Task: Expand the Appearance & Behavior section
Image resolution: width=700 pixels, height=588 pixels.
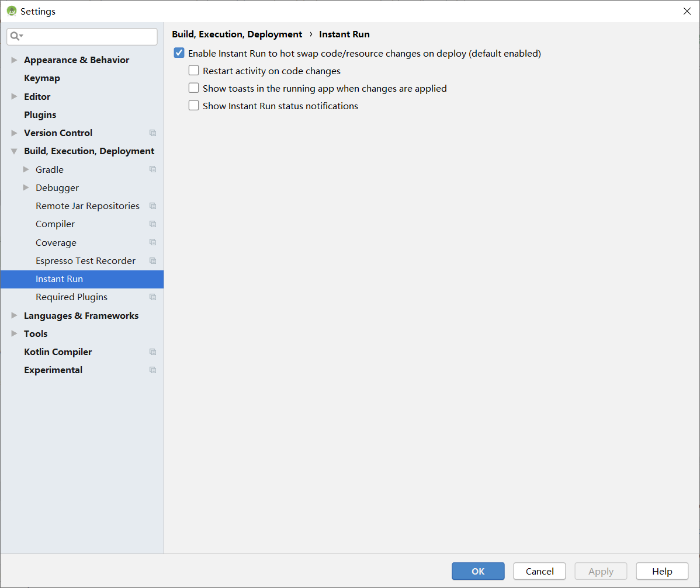Action: coord(14,60)
